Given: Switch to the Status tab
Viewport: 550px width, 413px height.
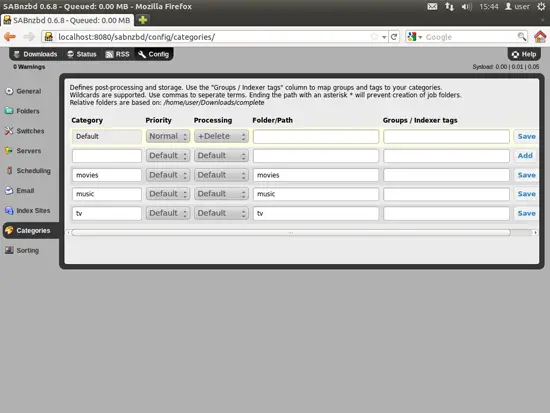Looking at the screenshot, I should coord(82,54).
